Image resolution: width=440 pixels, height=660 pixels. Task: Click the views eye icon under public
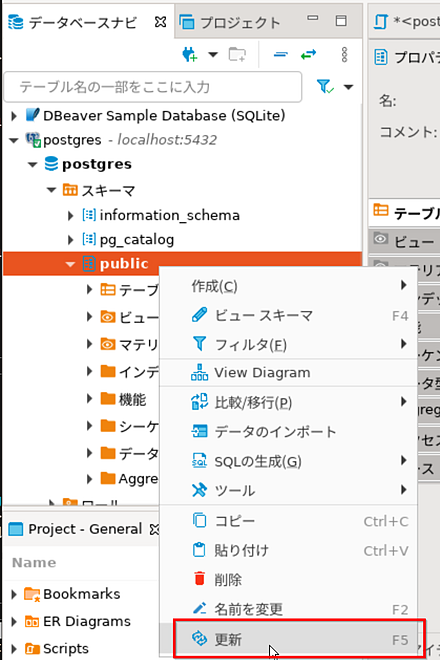point(108,317)
